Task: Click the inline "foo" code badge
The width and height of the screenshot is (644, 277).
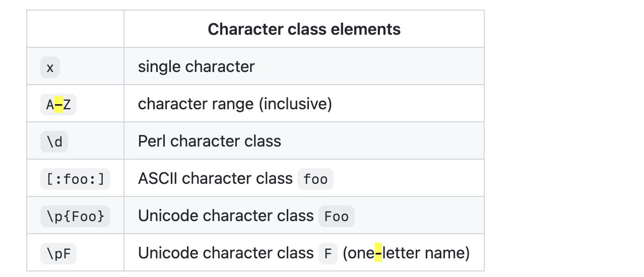Action: [315, 179]
